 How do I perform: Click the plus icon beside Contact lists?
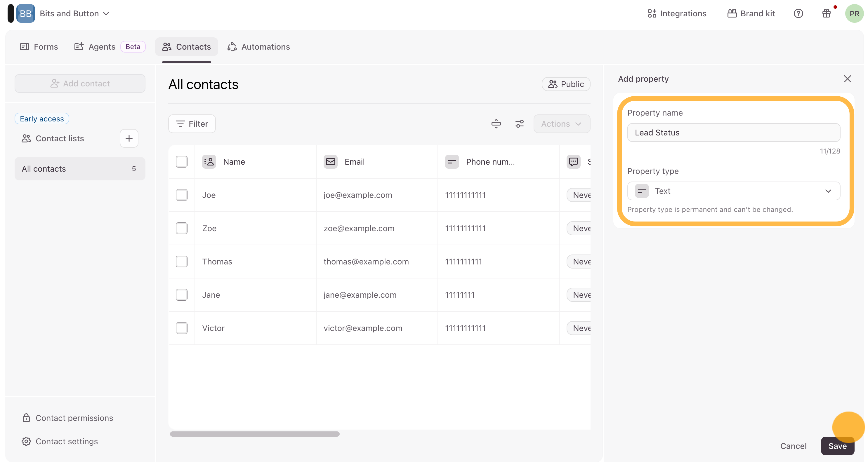(129, 138)
